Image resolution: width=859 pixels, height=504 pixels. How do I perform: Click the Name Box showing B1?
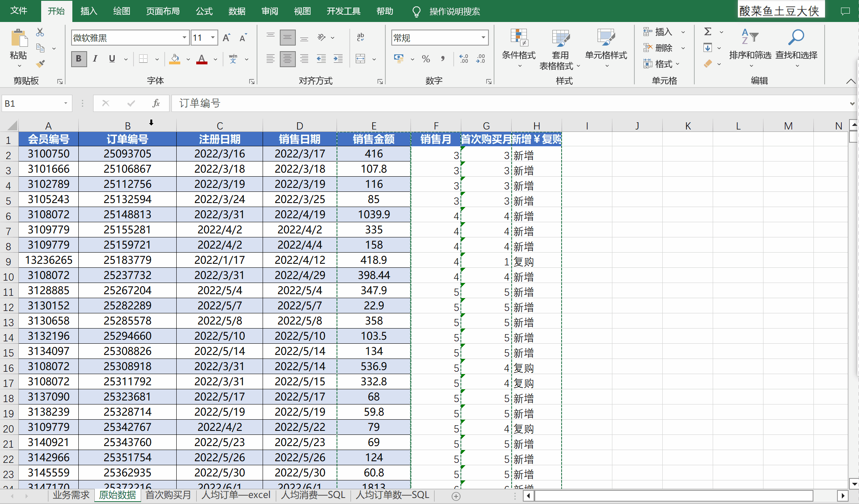[x=32, y=104]
